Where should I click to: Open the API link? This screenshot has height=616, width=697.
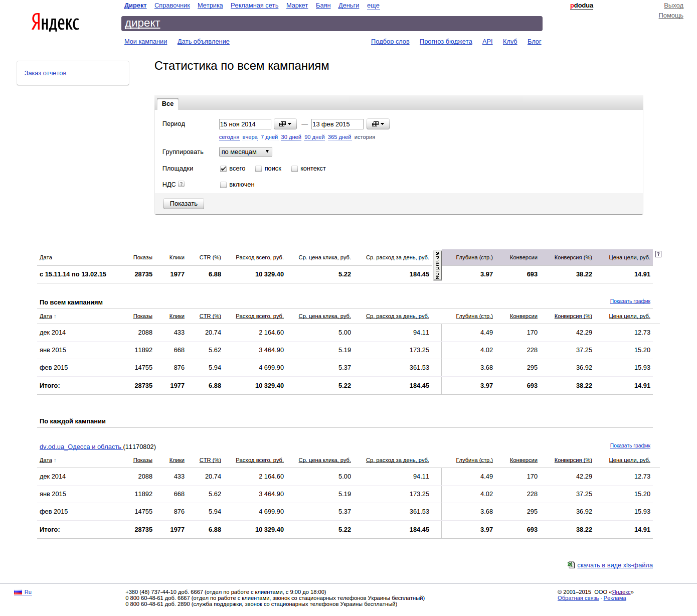point(487,42)
